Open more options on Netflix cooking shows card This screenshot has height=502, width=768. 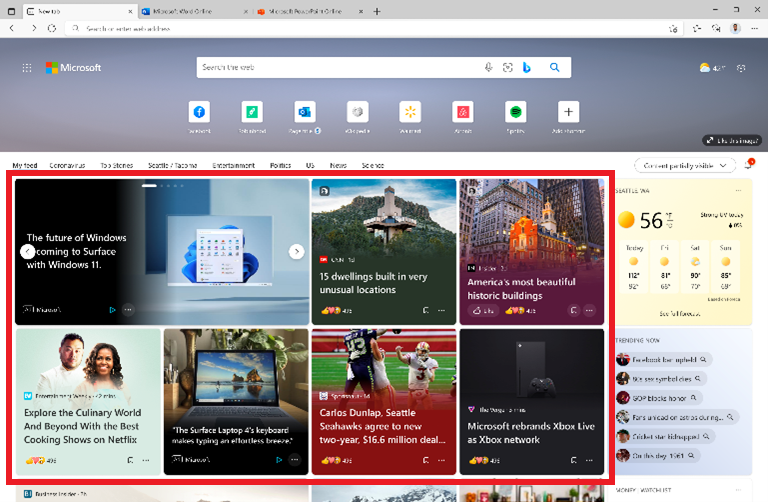click(x=146, y=460)
